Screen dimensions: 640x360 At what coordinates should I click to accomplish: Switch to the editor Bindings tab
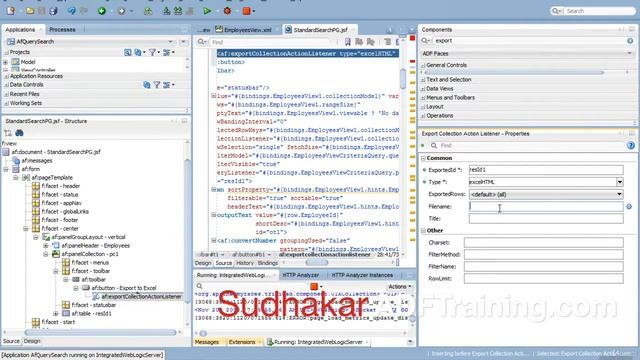coord(268,263)
